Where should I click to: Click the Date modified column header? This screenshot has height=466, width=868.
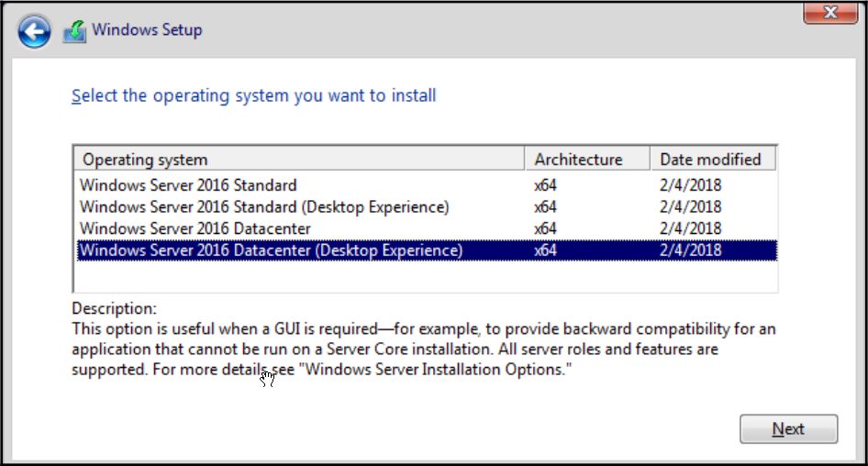click(713, 160)
